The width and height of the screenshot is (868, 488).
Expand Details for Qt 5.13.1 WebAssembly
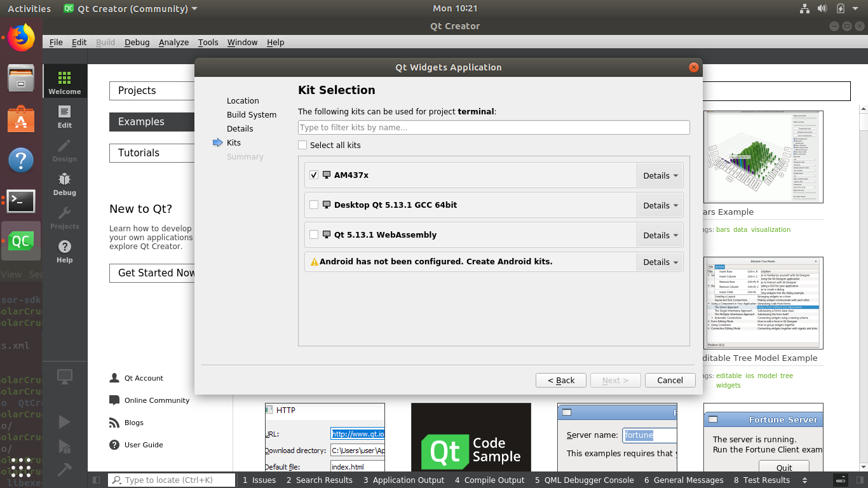coord(660,235)
